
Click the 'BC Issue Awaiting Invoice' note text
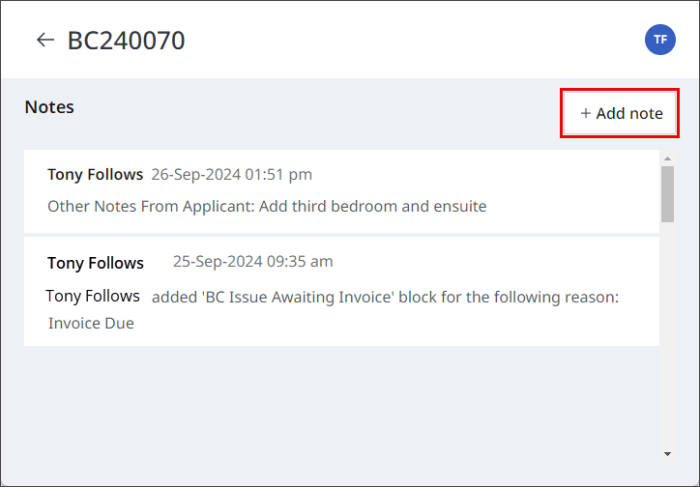click(385, 297)
